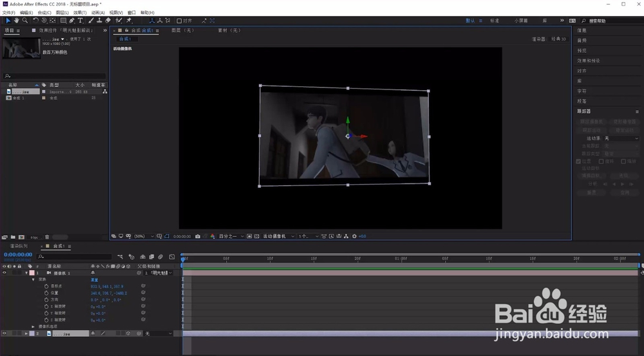The width and height of the screenshot is (644, 356).
Task: Select the 默认 workspace
Action: point(470,21)
